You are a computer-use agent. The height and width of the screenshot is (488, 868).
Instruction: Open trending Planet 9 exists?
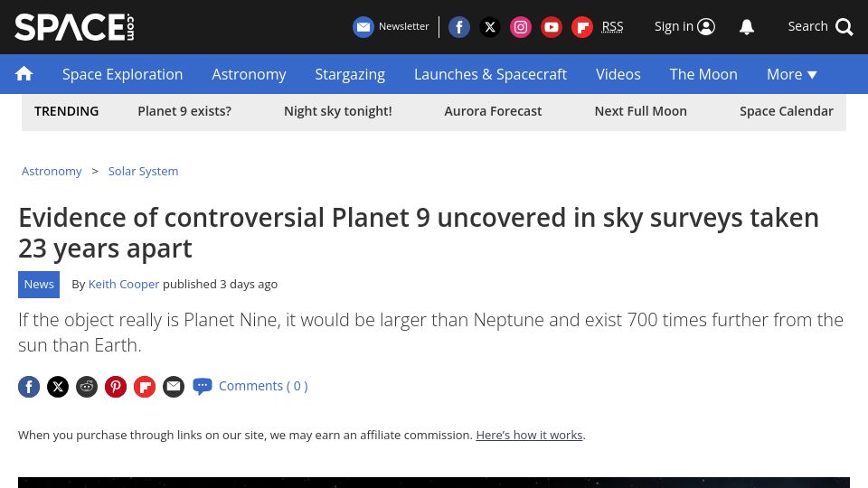point(184,111)
